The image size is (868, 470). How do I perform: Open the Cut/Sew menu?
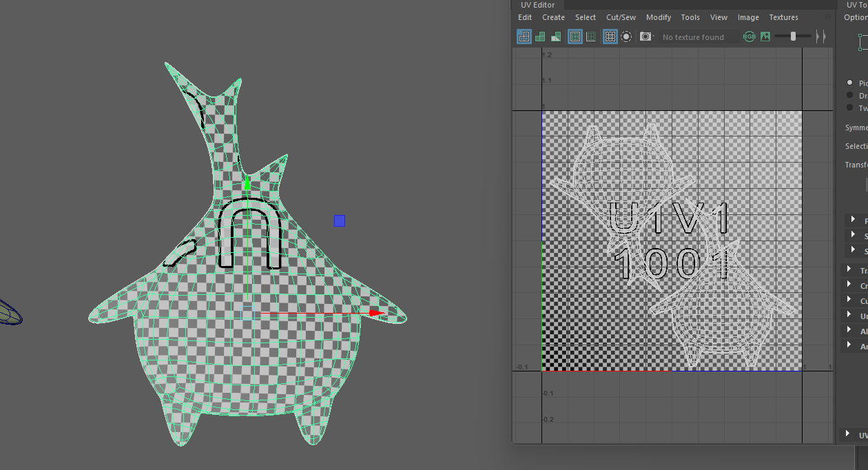click(x=621, y=17)
